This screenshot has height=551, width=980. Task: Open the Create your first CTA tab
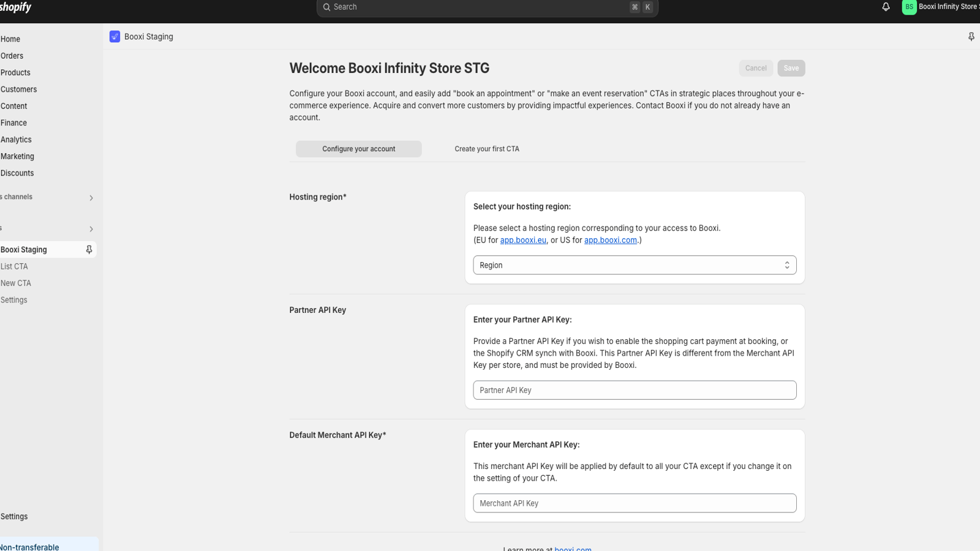[486, 149]
